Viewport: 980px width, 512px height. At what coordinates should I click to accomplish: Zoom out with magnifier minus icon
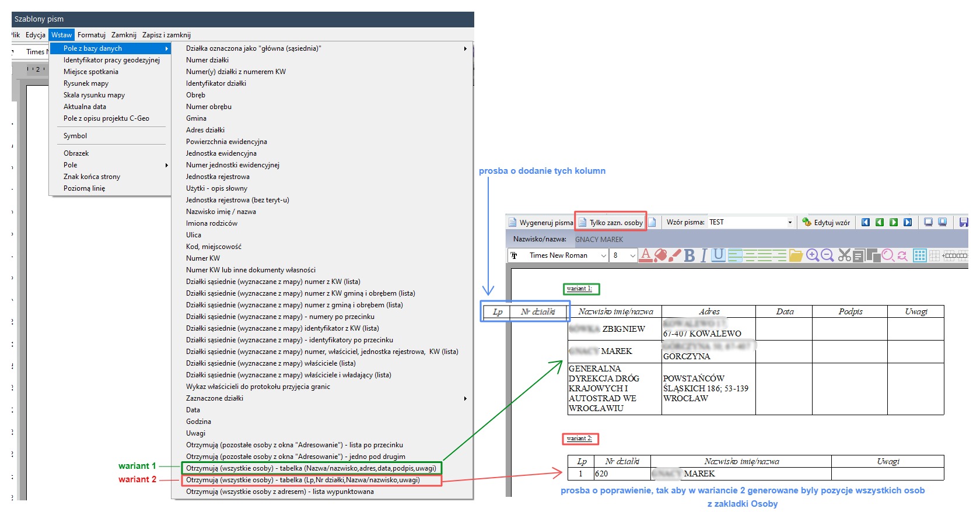tap(827, 255)
